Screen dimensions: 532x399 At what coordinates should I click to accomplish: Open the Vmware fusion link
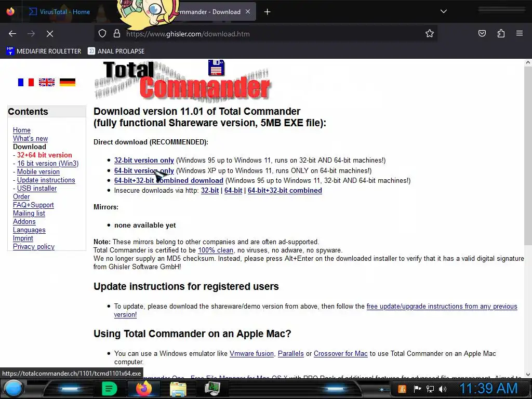tap(251, 353)
